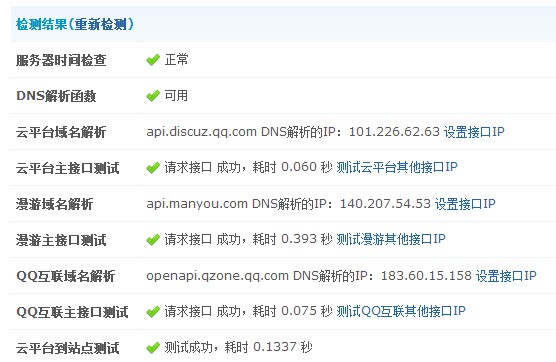Click the IP address 140.207.54.53
The width and height of the screenshot is (556, 362).
click(x=385, y=204)
